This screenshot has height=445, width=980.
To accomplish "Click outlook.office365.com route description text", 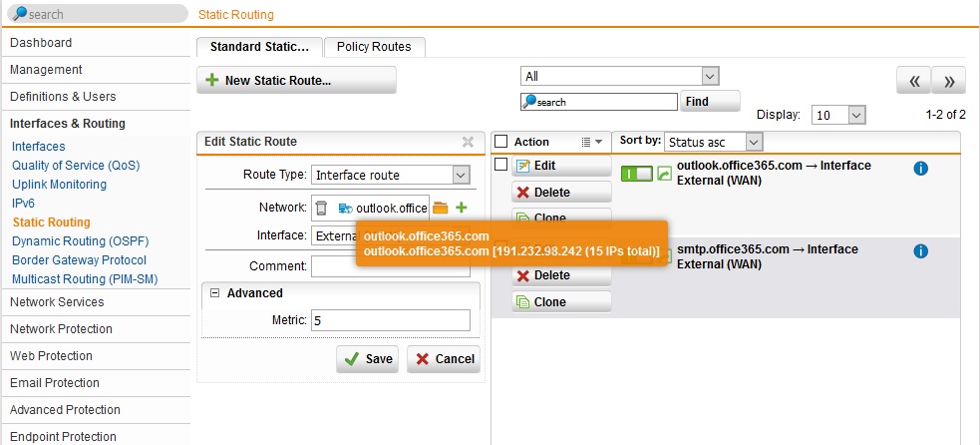I will point(774,173).
